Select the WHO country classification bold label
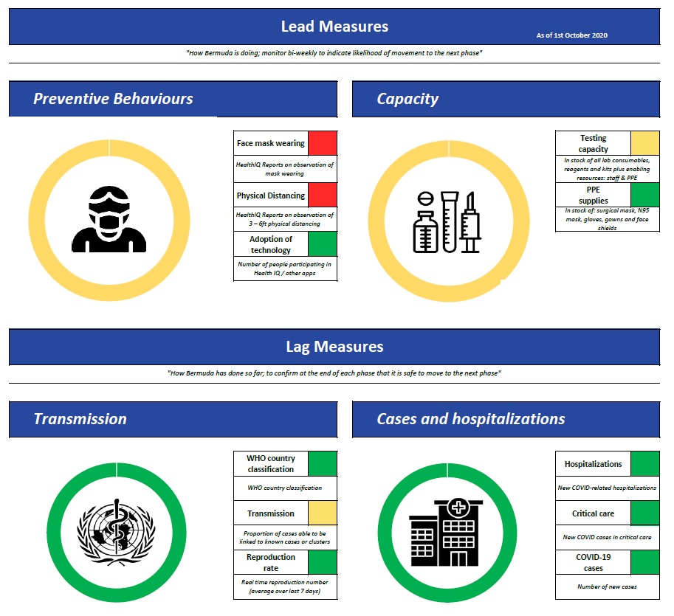This screenshot has width=674, height=616. click(x=270, y=463)
